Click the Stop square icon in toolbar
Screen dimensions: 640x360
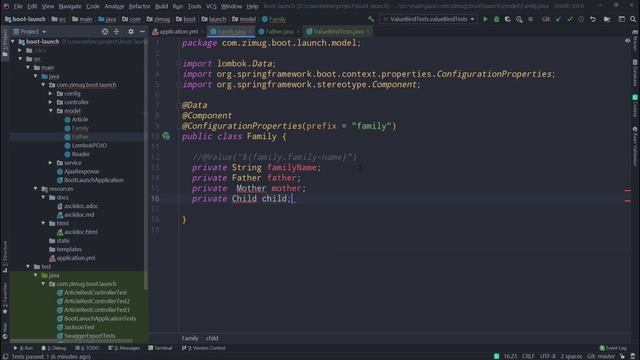(x=530, y=19)
